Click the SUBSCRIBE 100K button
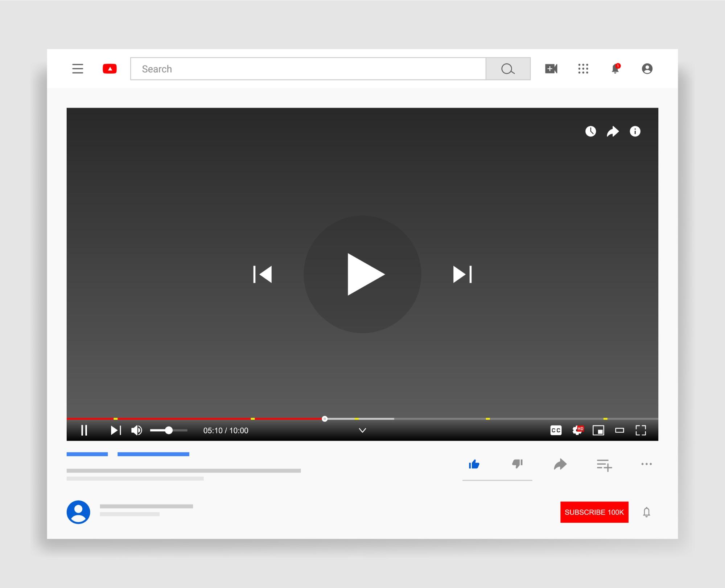The image size is (725, 588). 594,512
